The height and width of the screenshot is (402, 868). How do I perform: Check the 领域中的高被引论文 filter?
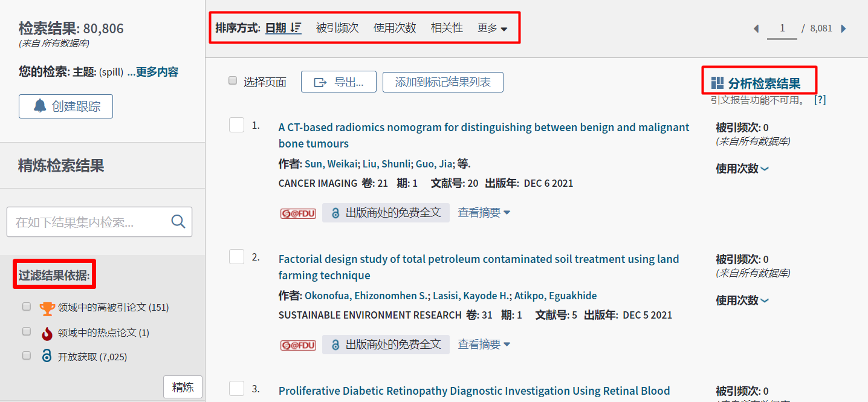(27, 306)
